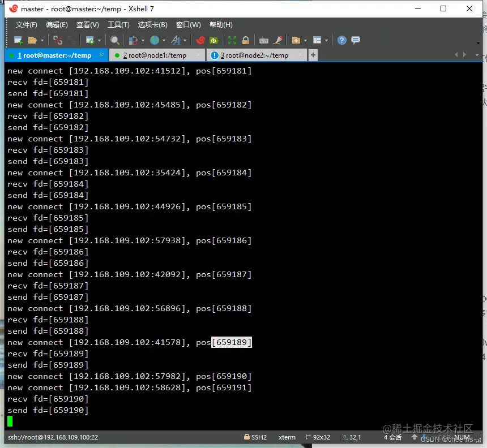Open the 工具(T) menu
The height and width of the screenshot is (448, 487).
click(x=118, y=25)
